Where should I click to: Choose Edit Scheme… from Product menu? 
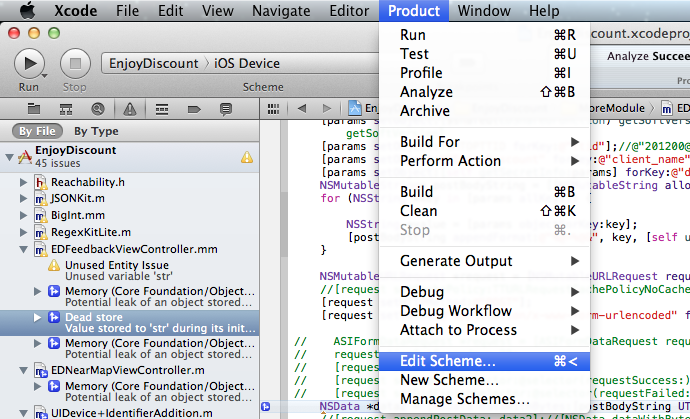(447, 361)
